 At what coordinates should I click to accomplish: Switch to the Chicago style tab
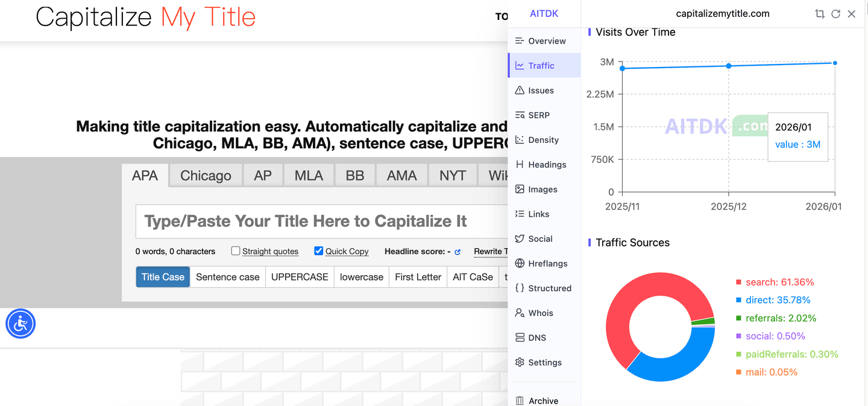206,176
